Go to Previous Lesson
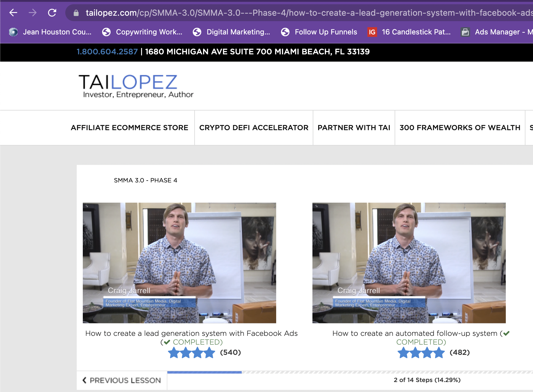Screen dimensions: 533x392 [122, 381]
